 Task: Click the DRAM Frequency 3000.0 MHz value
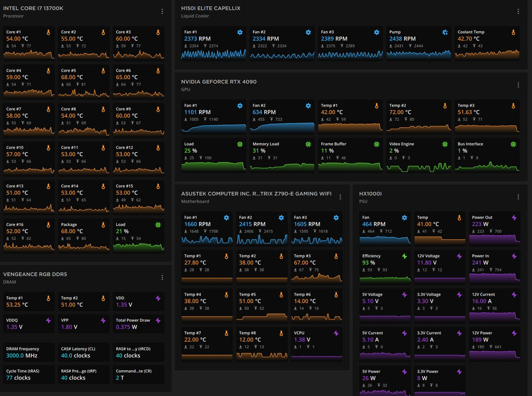click(x=22, y=355)
